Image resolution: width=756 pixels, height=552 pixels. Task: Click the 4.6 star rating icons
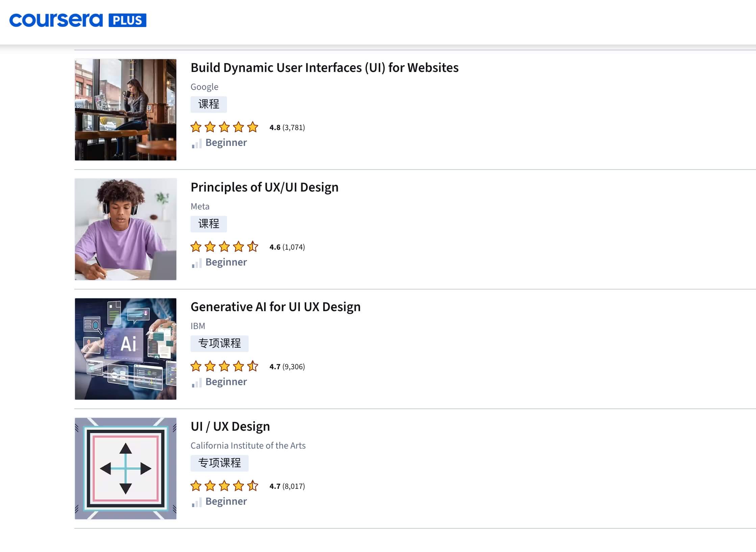(224, 247)
